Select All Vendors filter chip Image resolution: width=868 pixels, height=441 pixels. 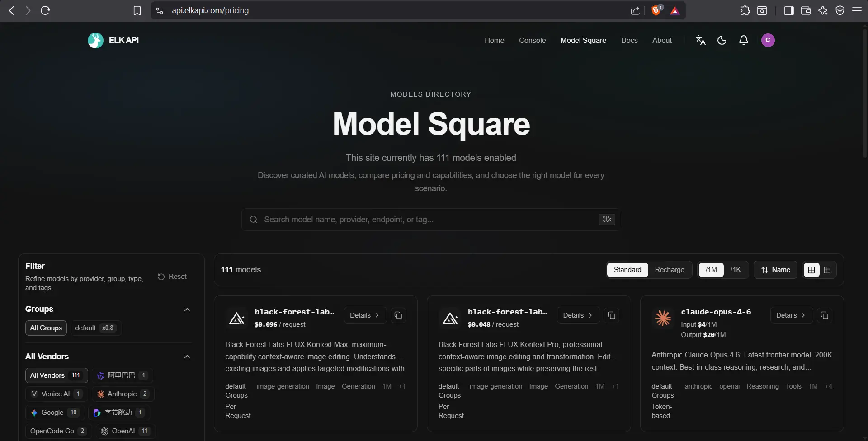[x=57, y=375]
